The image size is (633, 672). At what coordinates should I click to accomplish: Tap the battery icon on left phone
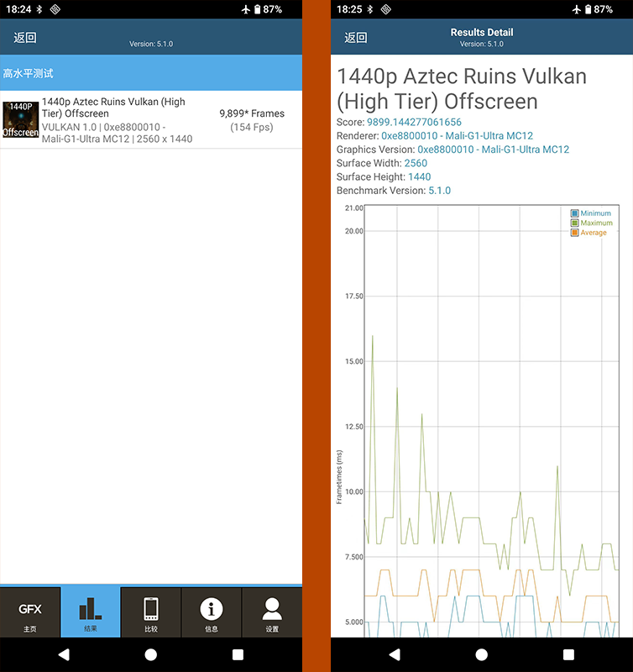point(257,9)
